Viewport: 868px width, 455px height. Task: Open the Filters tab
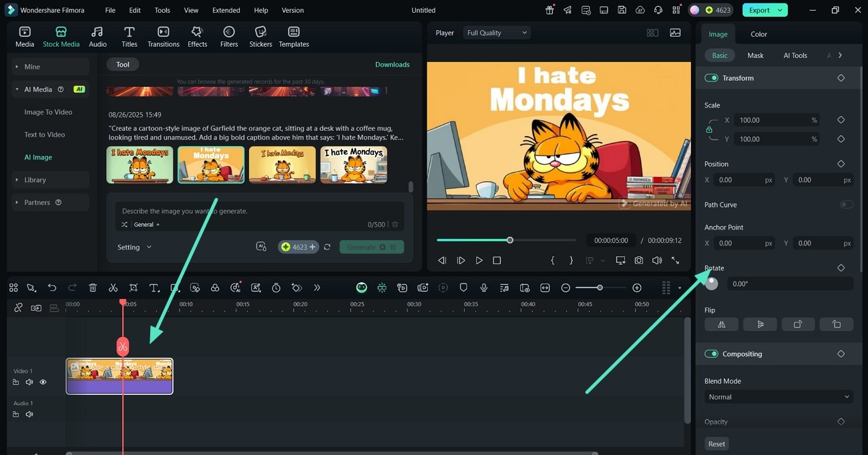click(229, 37)
